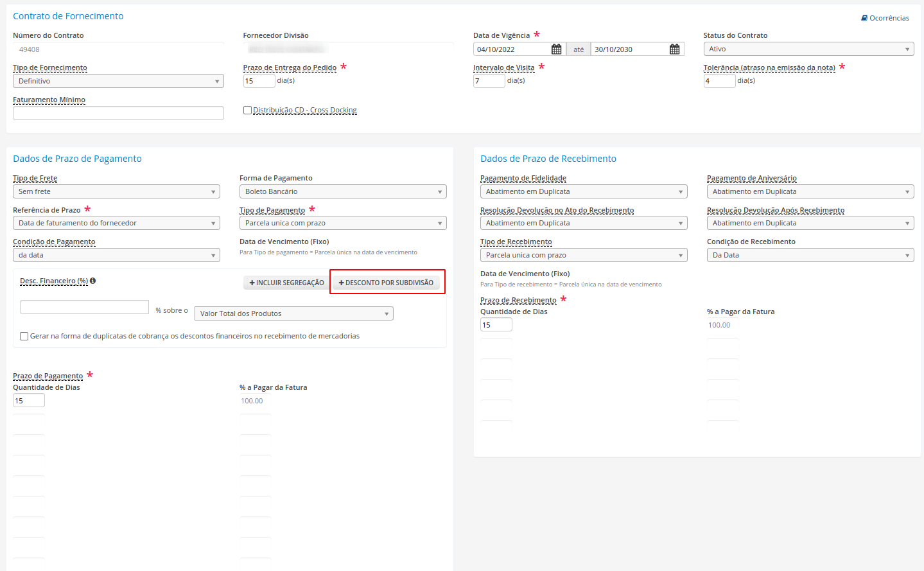The image size is (924, 571).
Task: Click the Faturamento Mínimo label
Action: [x=49, y=100]
